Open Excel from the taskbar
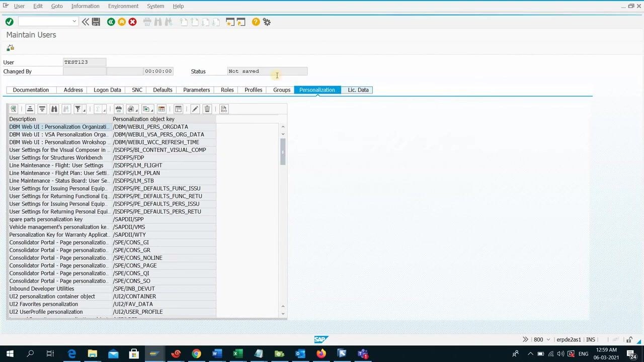The width and height of the screenshot is (644, 362). tap(237, 354)
